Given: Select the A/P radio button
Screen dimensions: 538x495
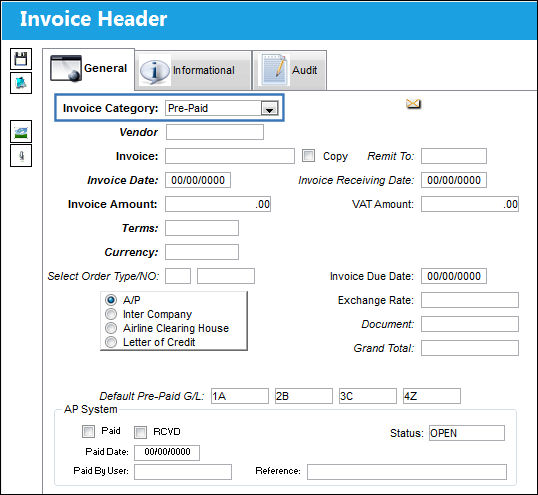Looking at the screenshot, I should [x=111, y=300].
